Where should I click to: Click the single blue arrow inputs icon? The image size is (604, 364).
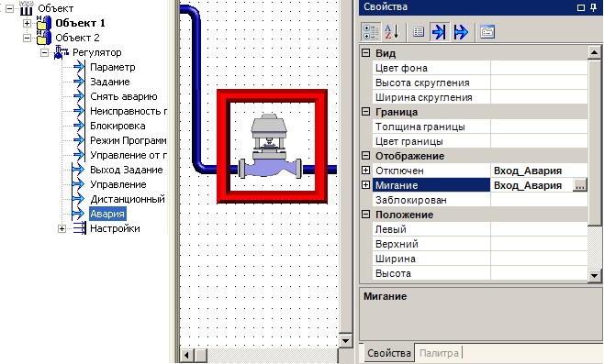pos(439,31)
